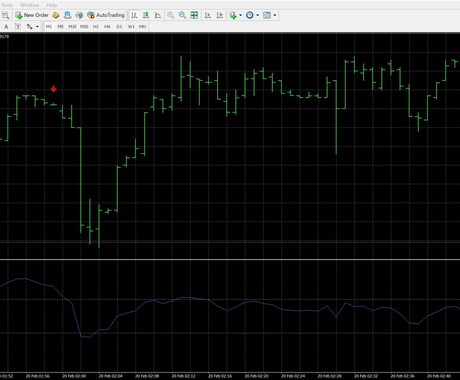The height and width of the screenshot is (380, 460).
Task: Select the D1 daily timeframe
Action: [119, 27]
